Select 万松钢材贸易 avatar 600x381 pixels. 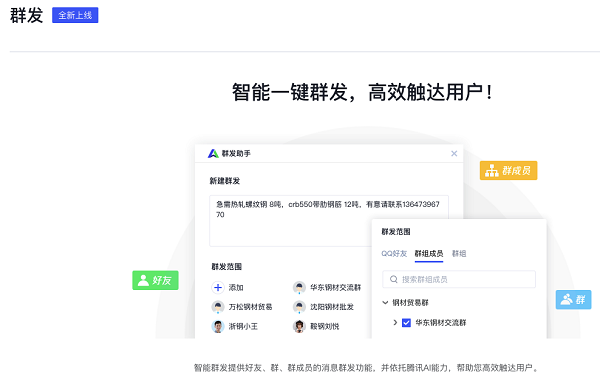(218, 307)
